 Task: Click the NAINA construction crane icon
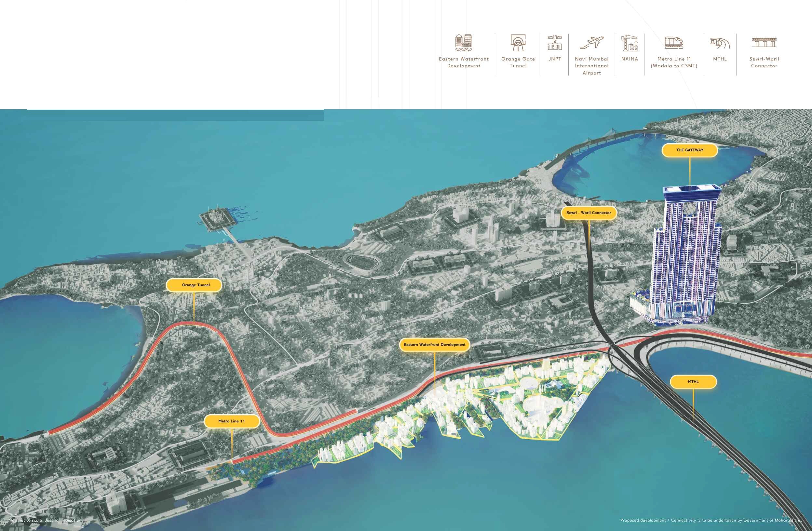click(x=629, y=43)
